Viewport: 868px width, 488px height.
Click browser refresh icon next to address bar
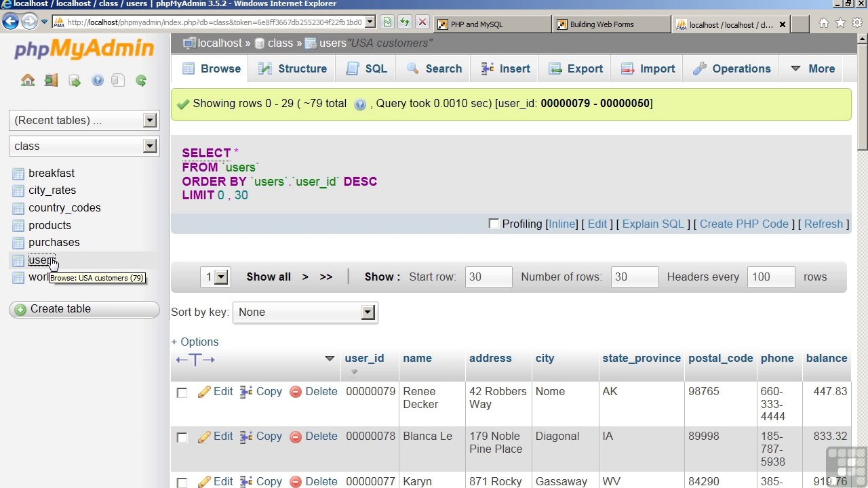tap(405, 22)
